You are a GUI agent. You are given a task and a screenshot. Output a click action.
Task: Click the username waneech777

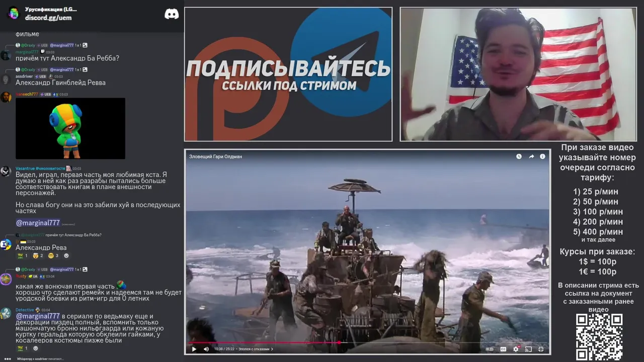[27, 94]
